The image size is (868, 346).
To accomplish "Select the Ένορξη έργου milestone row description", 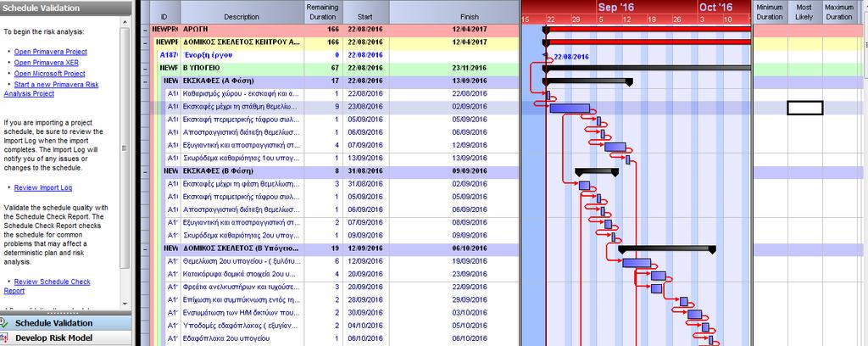I will tap(208, 55).
